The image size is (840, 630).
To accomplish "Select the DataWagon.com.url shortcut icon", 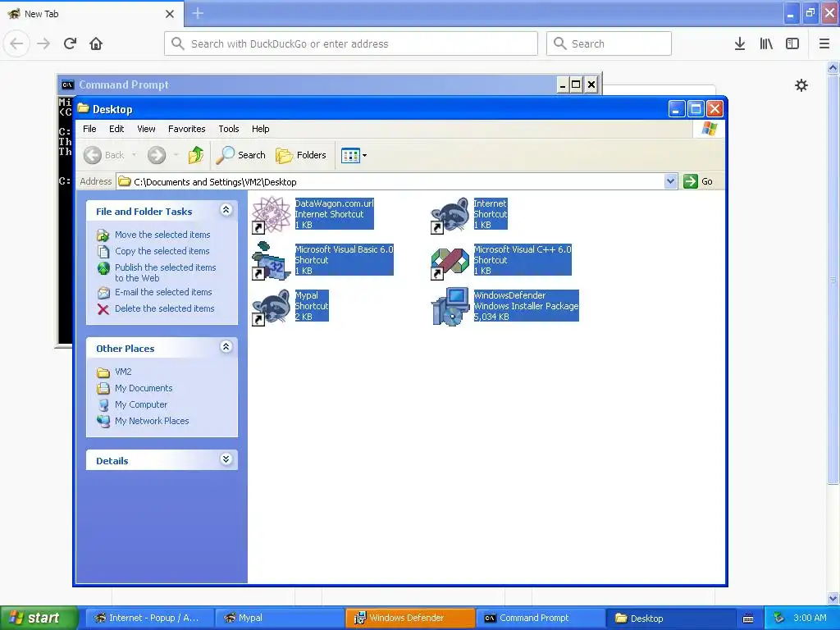I will tap(271, 215).
